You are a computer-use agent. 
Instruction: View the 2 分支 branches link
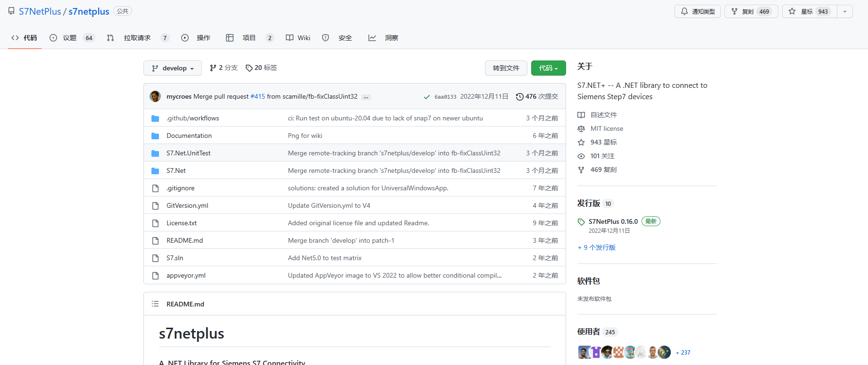pyautogui.click(x=224, y=68)
